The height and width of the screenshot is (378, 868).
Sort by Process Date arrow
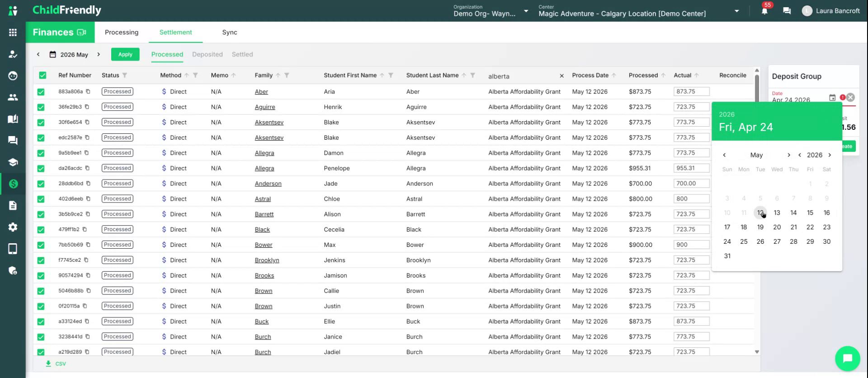pos(613,76)
